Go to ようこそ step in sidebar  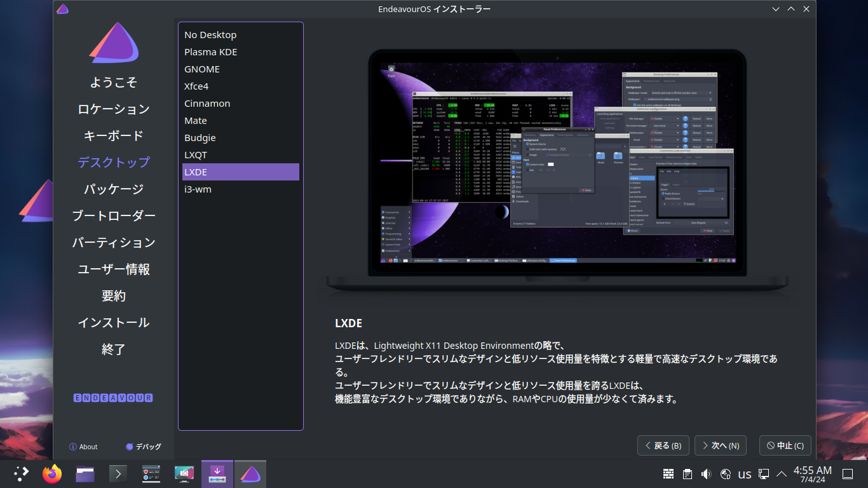[x=114, y=83]
